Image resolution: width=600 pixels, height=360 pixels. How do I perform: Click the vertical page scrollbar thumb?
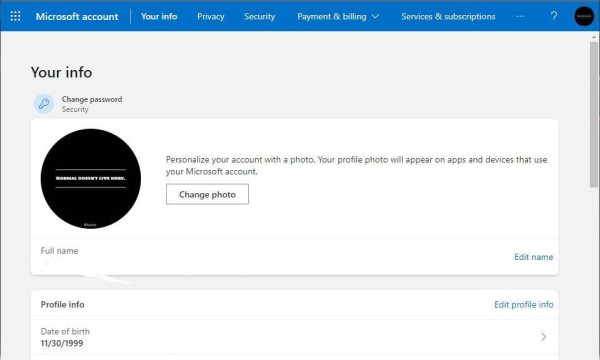(594, 115)
